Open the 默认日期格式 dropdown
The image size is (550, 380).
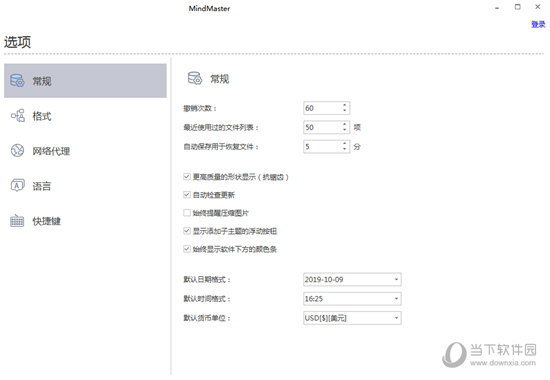(x=352, y=279)
